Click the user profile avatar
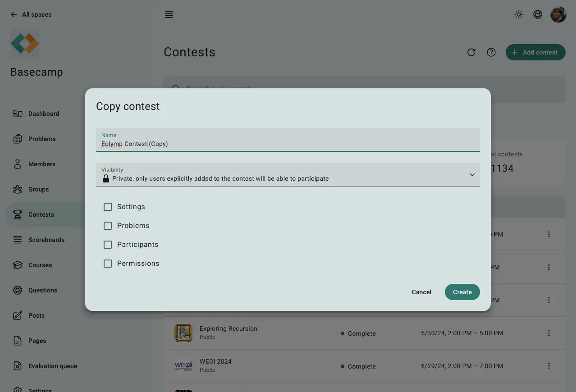576x392 pixels. tap(558, 14)
